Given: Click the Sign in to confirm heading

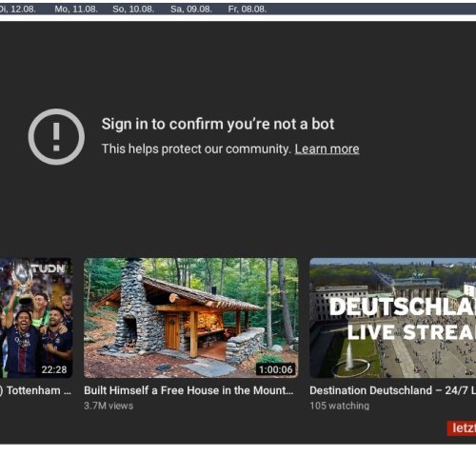Looking at the screenshot, I should (218, 124).
